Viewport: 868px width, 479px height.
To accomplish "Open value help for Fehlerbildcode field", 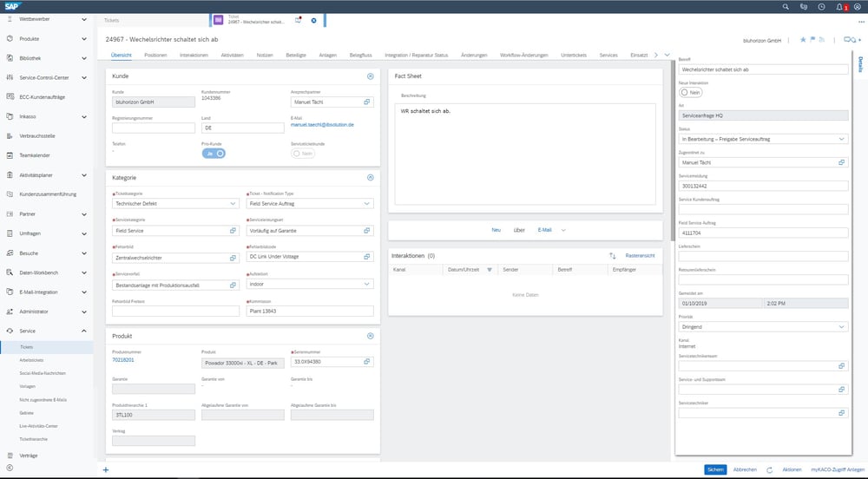I will 366,257.
